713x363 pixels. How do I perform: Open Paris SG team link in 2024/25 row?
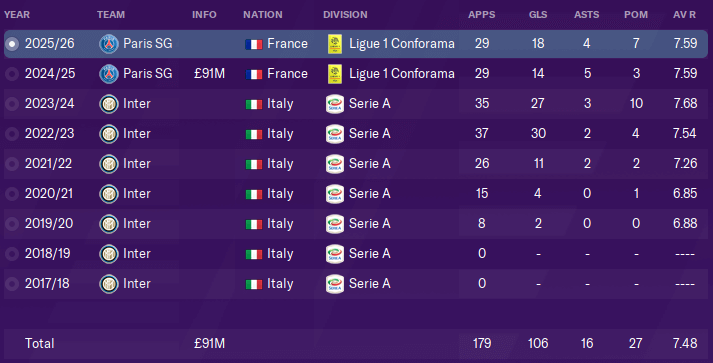[148, 74]
